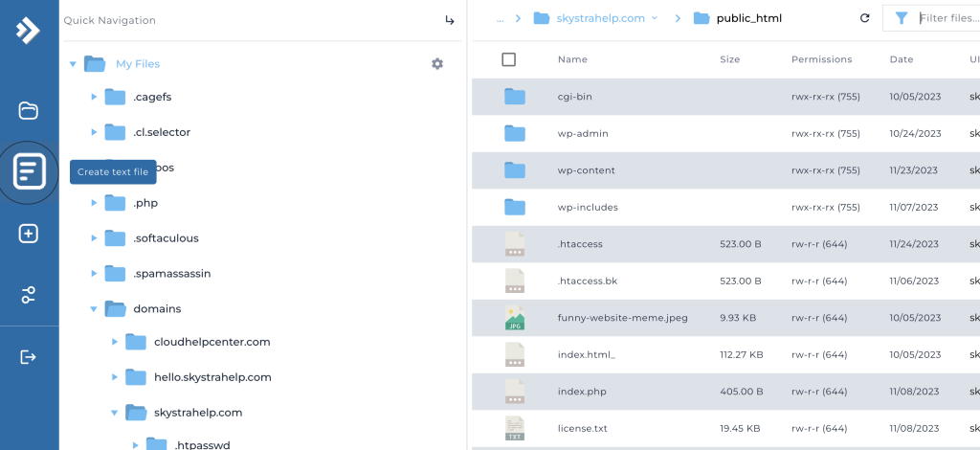This screenshot has width=980, height=450.
Task: Open the skystrahelp.com breadcrumb dropdown
Action: pyautogui.click(x=655, y=18)
